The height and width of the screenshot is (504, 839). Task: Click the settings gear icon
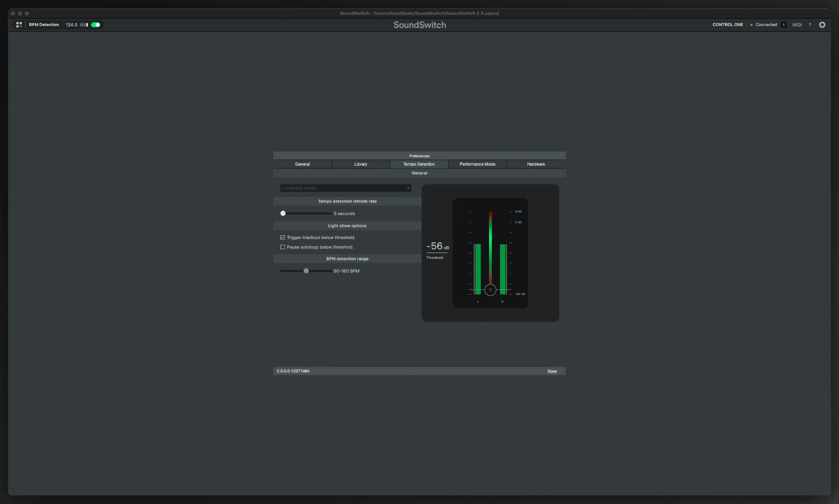tap(822, 25)
